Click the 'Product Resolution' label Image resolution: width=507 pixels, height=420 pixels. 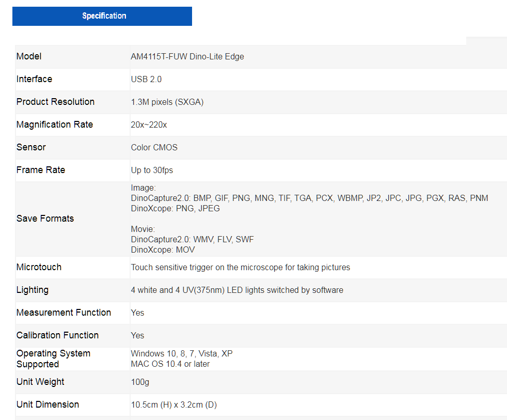[55, 102]
